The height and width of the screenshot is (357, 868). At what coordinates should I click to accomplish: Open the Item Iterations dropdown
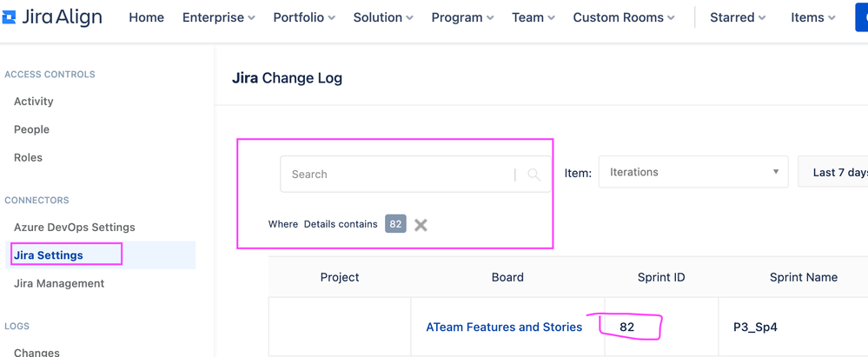point(692,172)
